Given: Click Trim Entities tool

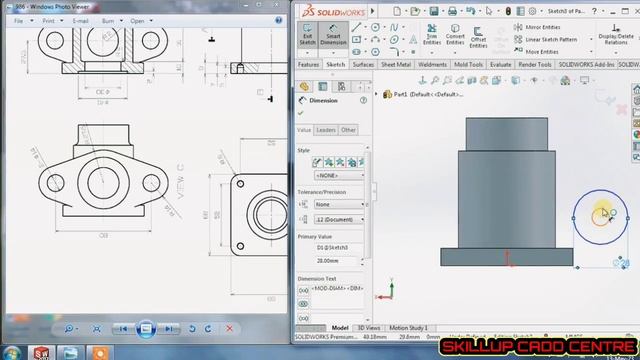Looking at the screenshot, I should click(x=432, y=34).
